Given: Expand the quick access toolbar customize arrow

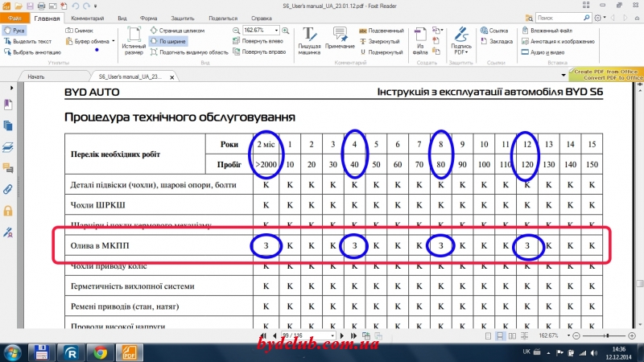Looking at the screenshot, I should (x=96, y=6).
